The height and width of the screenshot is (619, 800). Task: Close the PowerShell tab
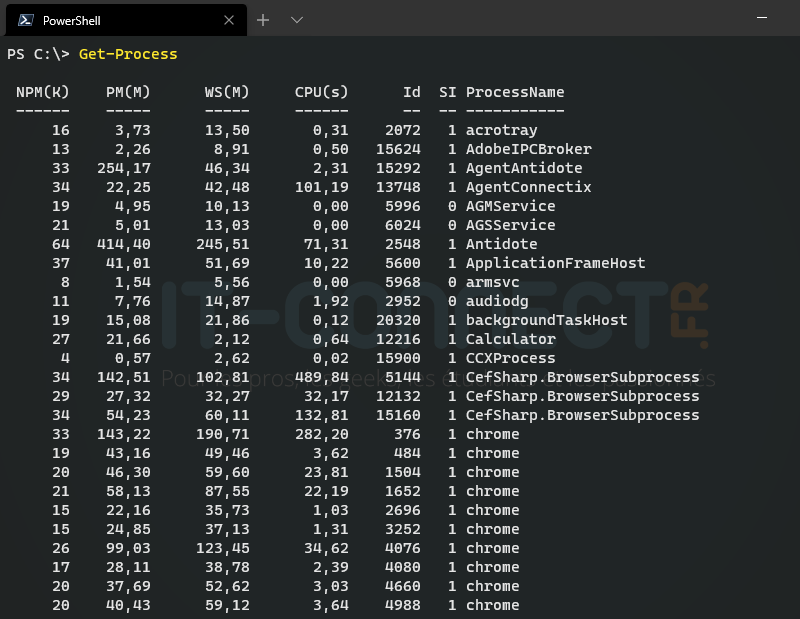pyautogui.click(x=229, y=20)
